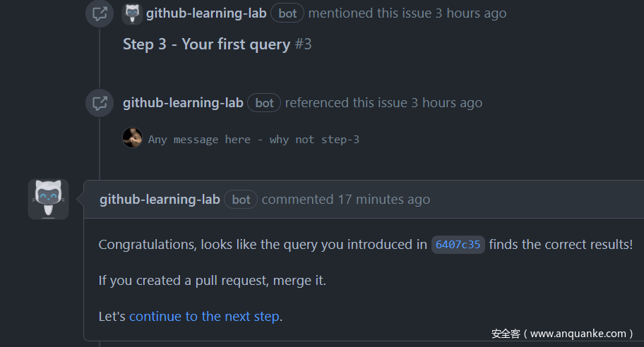Viewport: 644px width, 347px height.
Task: Open the 'Step 3 - Your first query' issue
Action: (206, 44)
